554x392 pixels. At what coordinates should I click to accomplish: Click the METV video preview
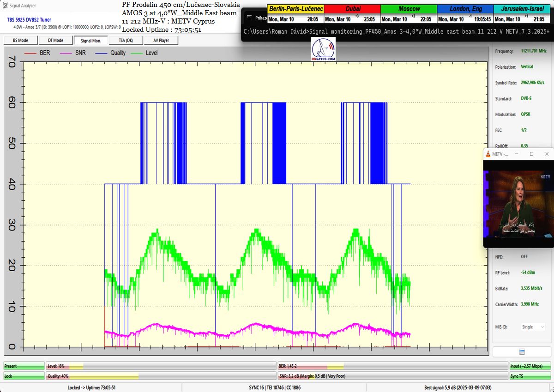[518, 203]
